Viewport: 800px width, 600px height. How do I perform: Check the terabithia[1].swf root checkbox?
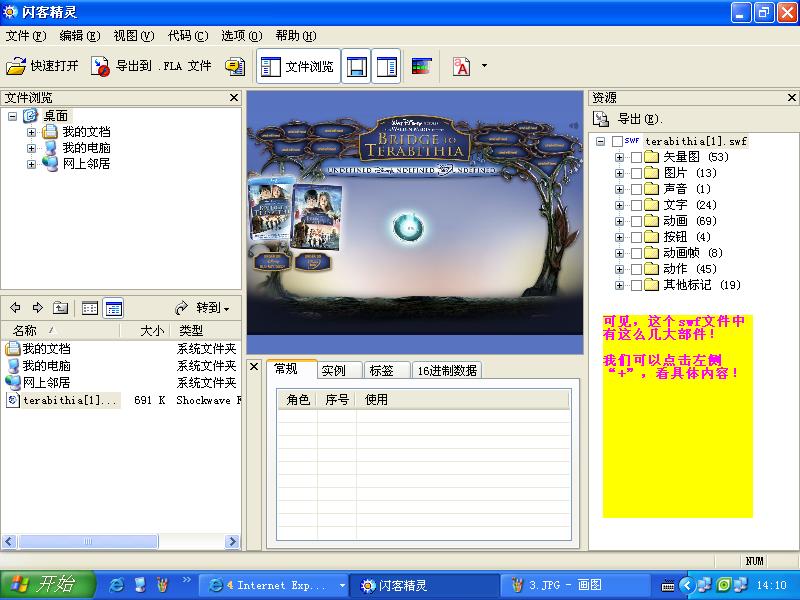pyautogui.click(x=617, y=141)
